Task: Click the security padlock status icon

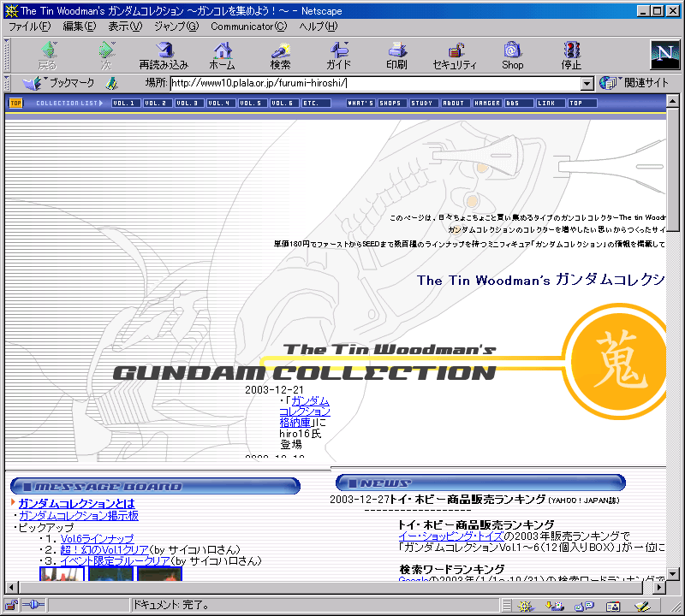Action: pyautogui.click(x=11, y=606)
